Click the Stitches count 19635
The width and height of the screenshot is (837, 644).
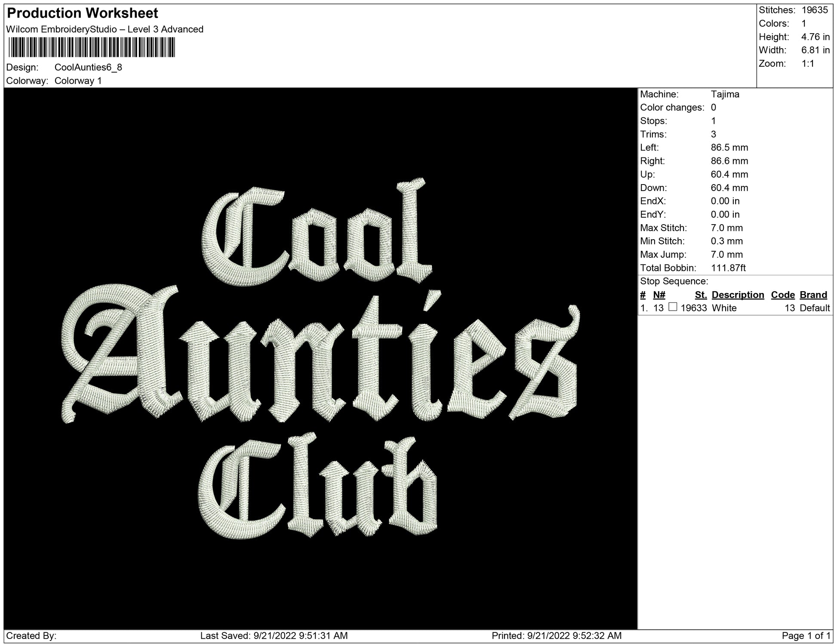(814, 10)
